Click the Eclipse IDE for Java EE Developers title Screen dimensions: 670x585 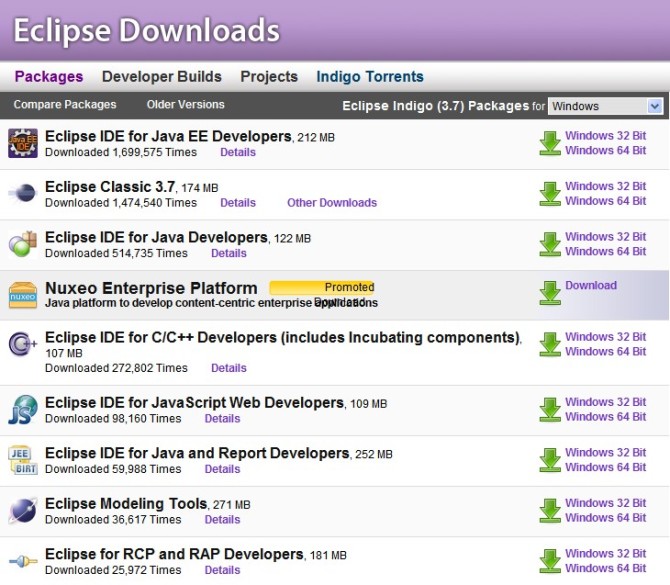pos(168,136)
